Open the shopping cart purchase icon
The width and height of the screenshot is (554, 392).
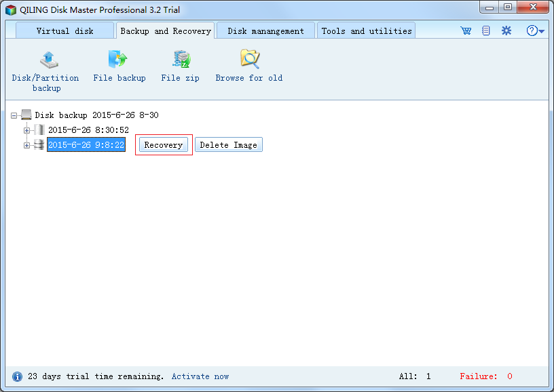click(466, 31)
